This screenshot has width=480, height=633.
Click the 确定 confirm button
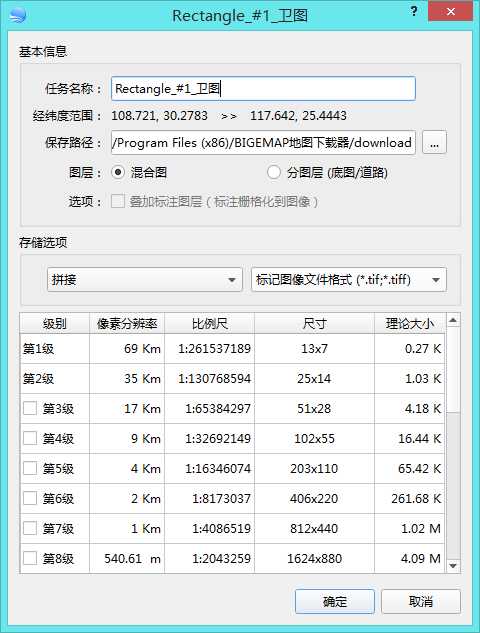[335, 602]
